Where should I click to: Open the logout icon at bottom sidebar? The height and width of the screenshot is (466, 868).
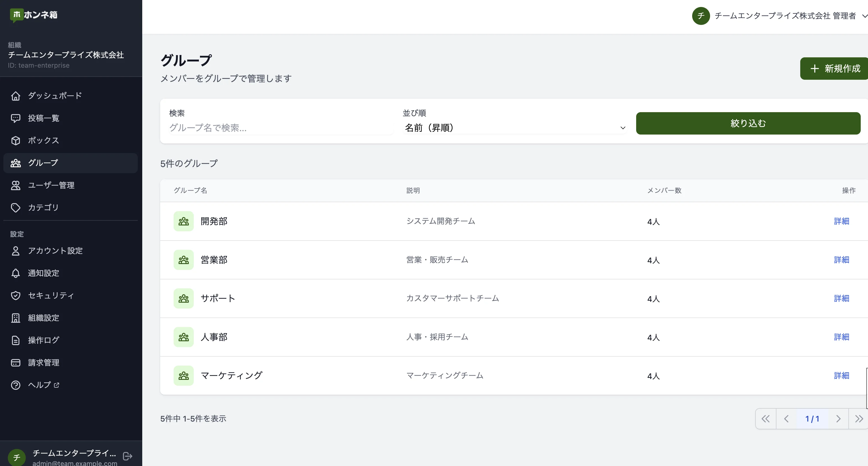point(127,456)
